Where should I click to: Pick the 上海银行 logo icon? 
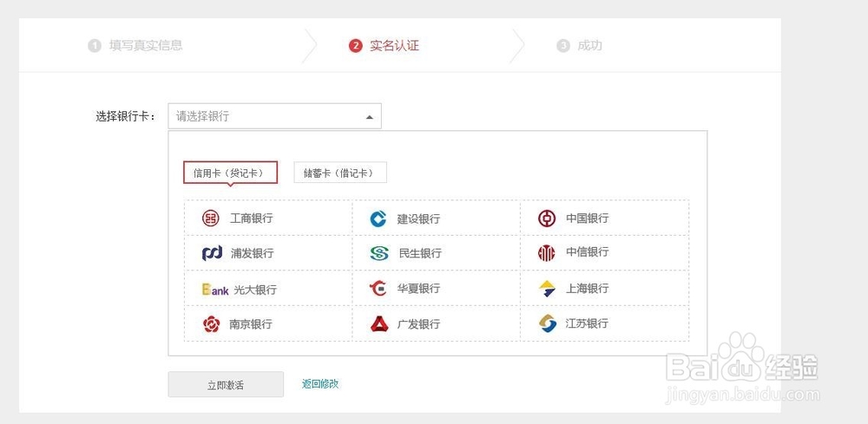tap(547, 289)
